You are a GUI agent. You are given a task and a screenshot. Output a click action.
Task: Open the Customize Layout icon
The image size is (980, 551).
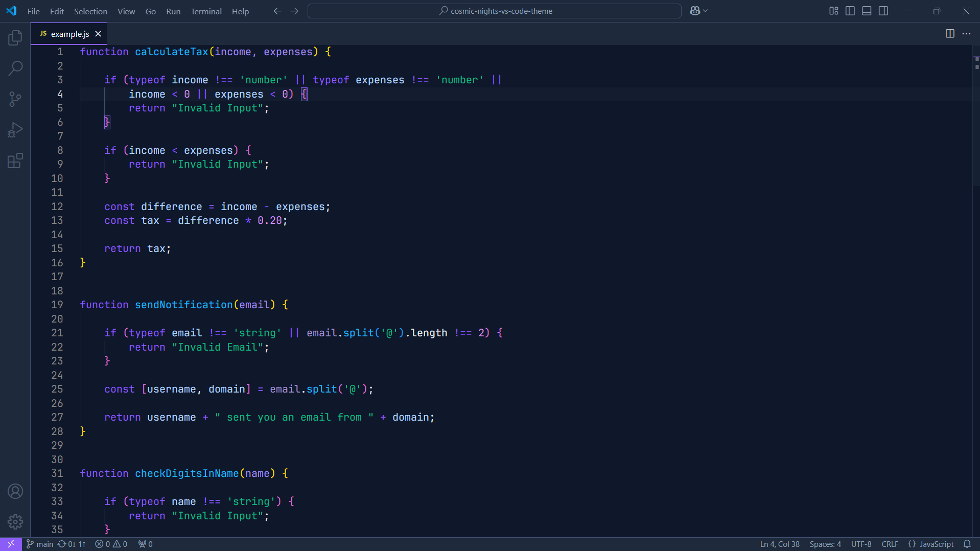point(833,11)
